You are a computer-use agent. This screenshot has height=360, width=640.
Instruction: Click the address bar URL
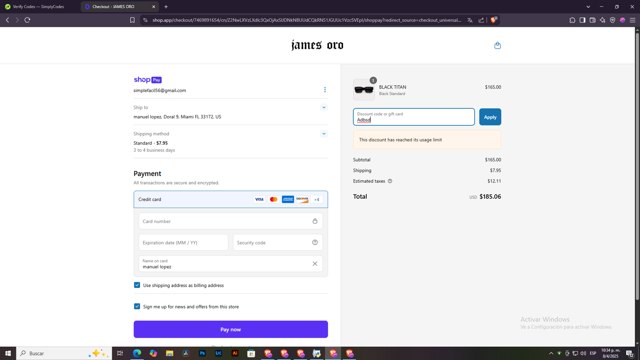point(307,20)
